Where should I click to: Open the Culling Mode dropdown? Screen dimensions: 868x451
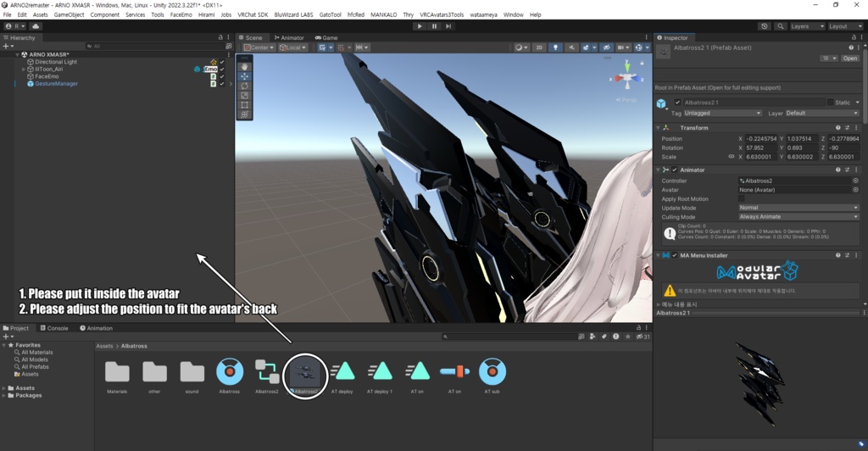(x=798, y=217)
